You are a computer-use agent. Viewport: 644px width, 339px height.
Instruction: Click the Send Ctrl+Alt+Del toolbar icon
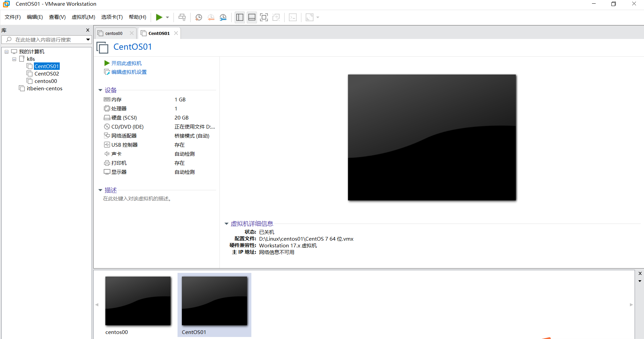pyautogui.click(x=182, y=17)
